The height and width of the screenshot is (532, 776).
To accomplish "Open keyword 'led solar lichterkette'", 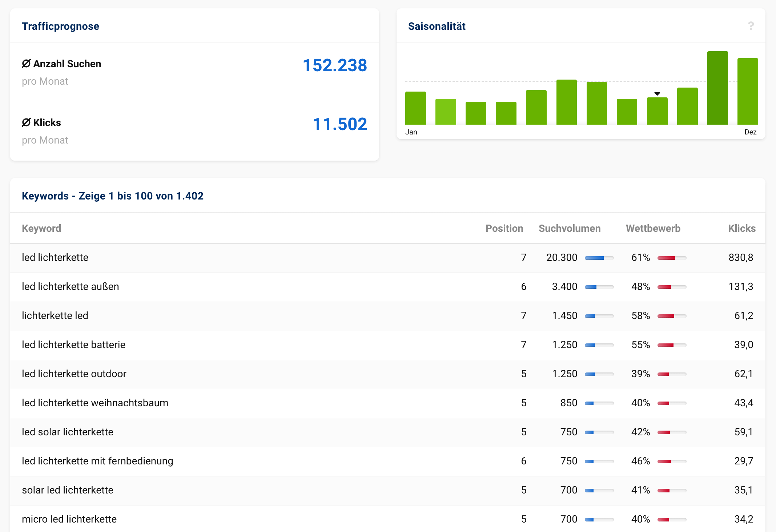I will pos(67,432).
